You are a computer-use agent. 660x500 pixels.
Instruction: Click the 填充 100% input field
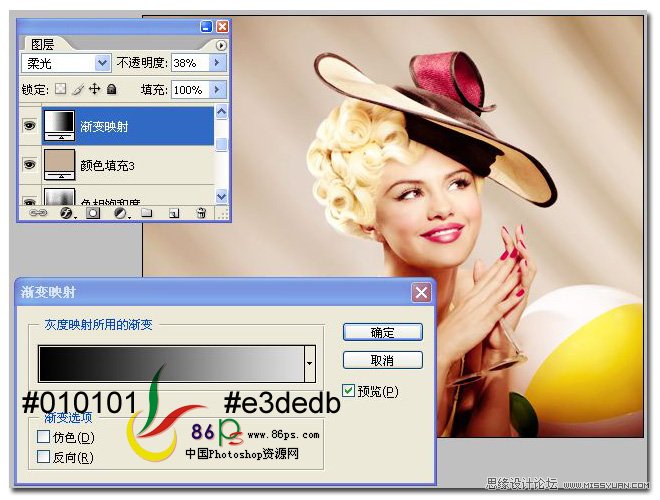pos(190,89)
